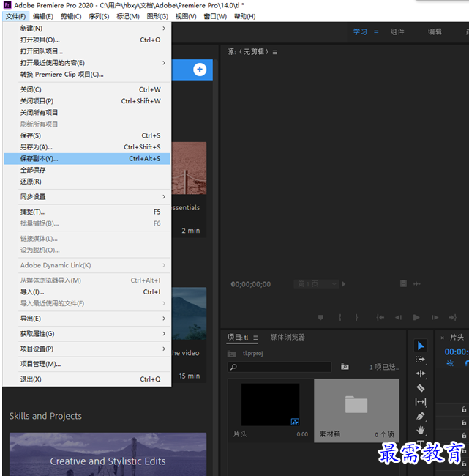The height and width of the screenshot is (476, 469).
Task: Toggle the topmost track lock in timeline
Action: click(x=464, y=409)
